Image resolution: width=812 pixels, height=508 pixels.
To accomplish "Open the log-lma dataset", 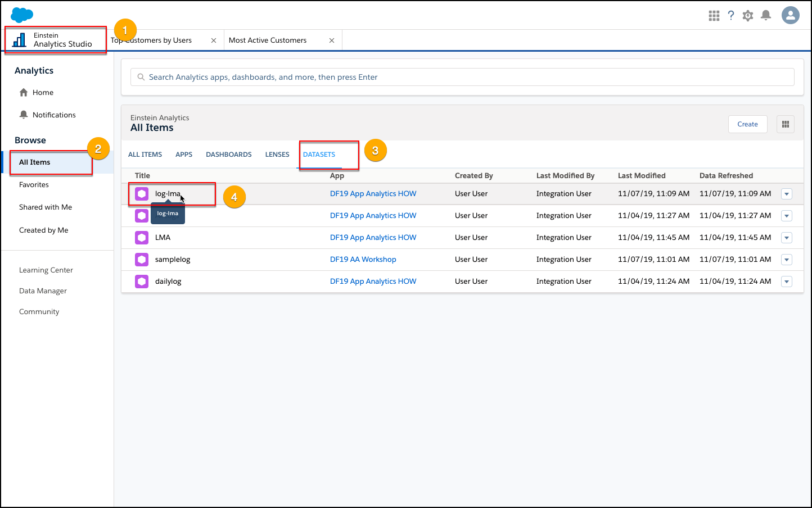I will click(168, 194).
